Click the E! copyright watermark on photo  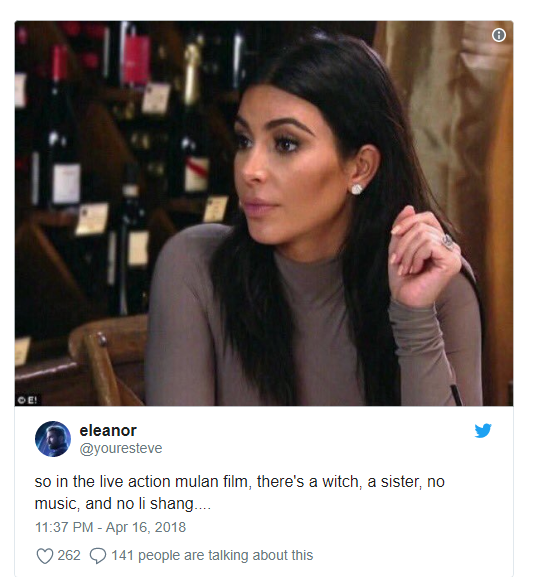click(x=28, y=400)
